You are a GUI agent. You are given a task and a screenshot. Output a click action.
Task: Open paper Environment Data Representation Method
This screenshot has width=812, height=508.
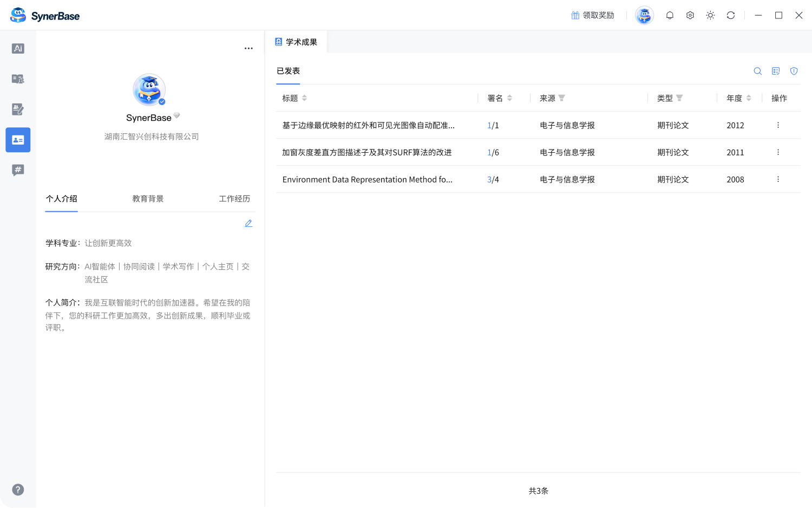tap(367, 179)
